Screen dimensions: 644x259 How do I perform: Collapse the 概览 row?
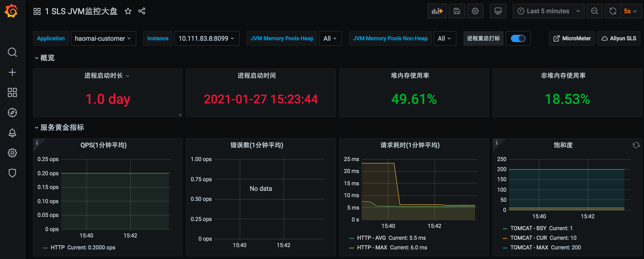pos(45,58)
